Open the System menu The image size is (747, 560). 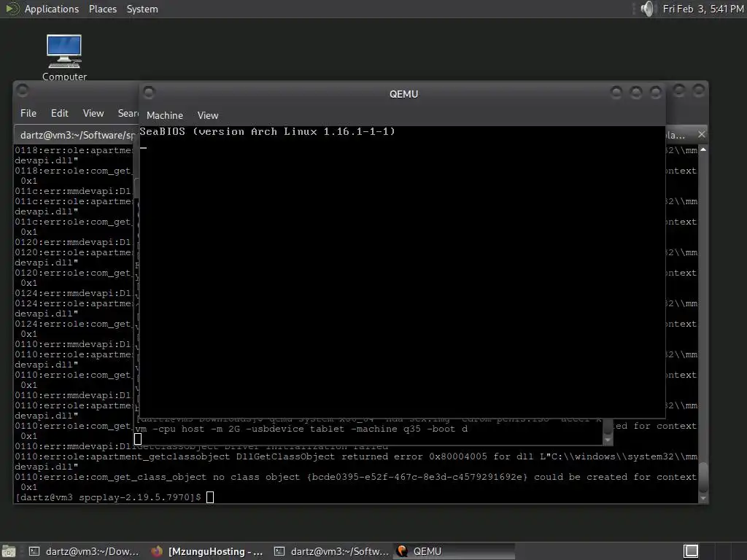click(x=142, y=9)
